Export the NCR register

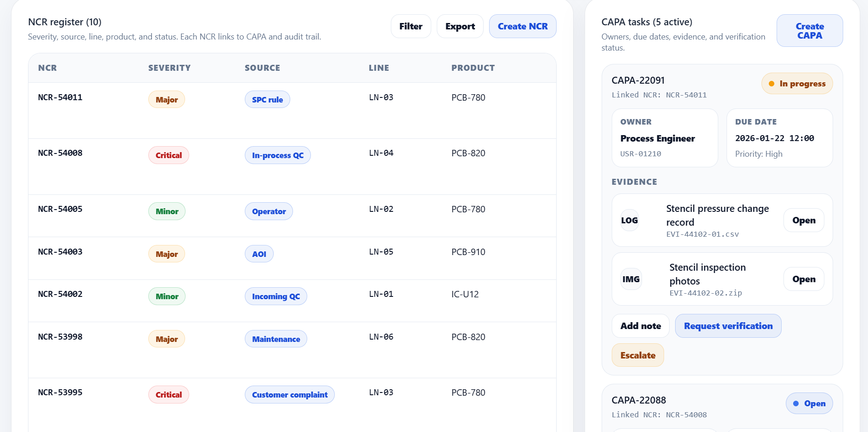[x=460, y=26]
